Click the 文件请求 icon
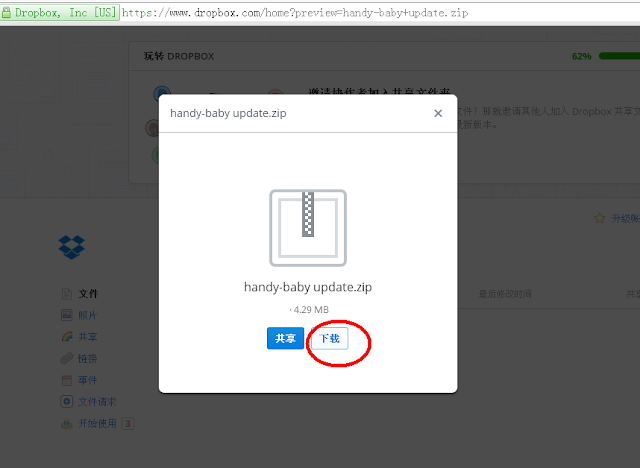Viewport: 640px width, 468px height. (67, 401)
